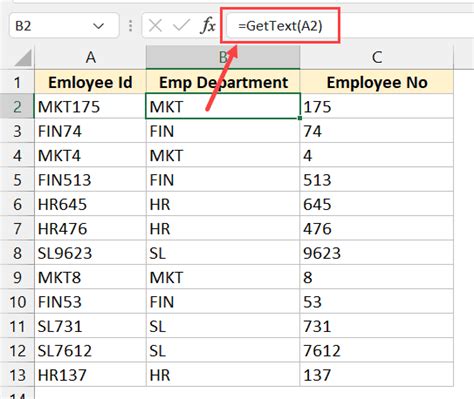
Task: Select row 7 header
Action: (x=17, y=229)
